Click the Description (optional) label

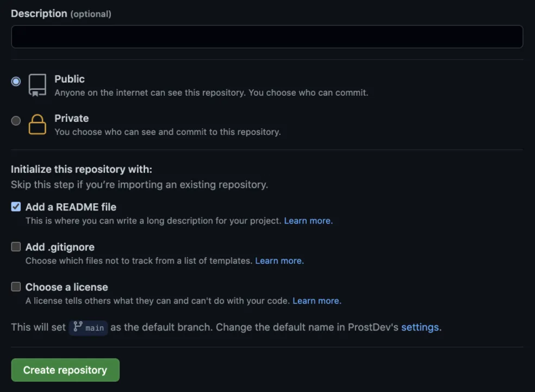click(61, 14)
